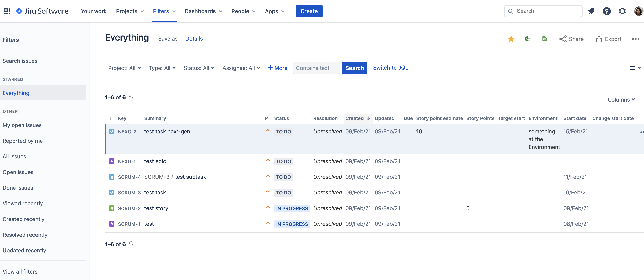Unstar the Everything filter via star icon
This screenshot has width=644, height=280.
click(511, 39)
